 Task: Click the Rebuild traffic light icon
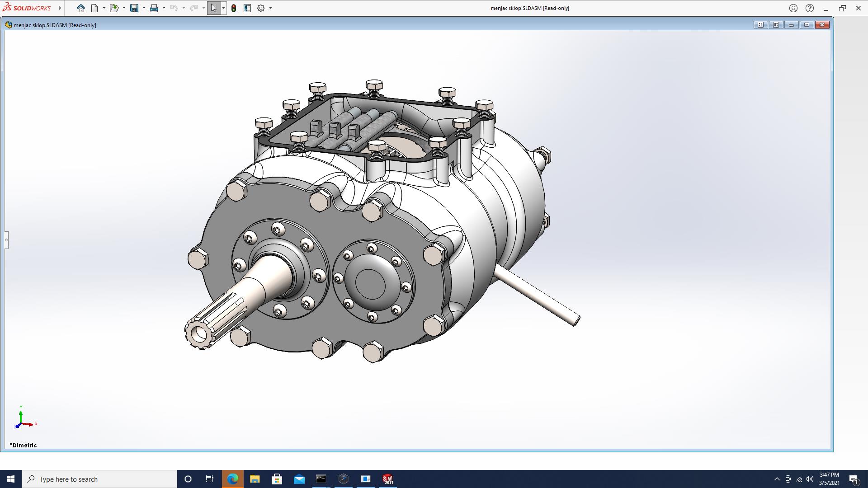pyautogui.click(x=234, y=8)
